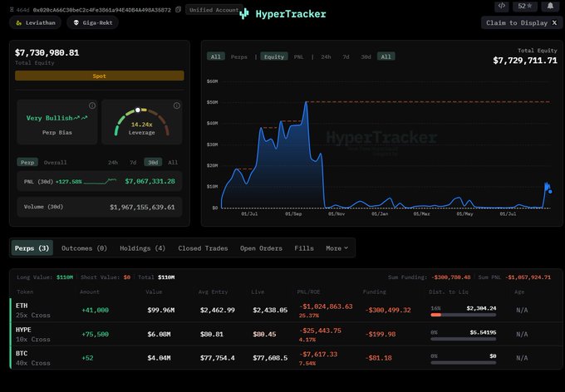
Task: Click ETH funding -$300,499.32
Action: [x=388, y=311]
